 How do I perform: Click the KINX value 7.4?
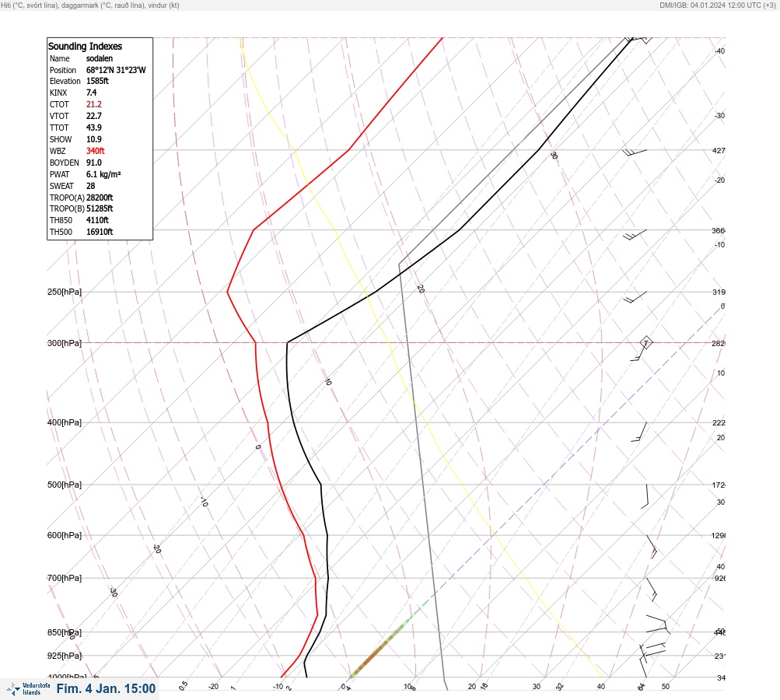point(92,93)
